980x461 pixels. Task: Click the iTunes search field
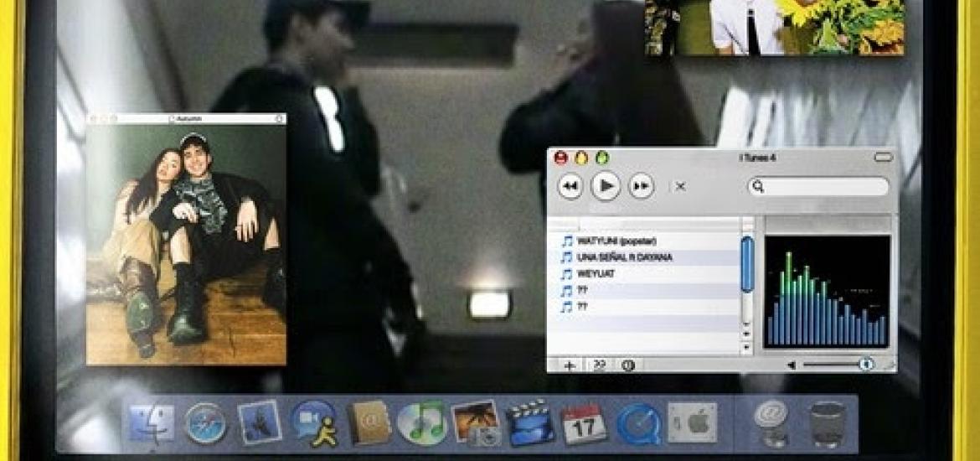pos(818,186)
